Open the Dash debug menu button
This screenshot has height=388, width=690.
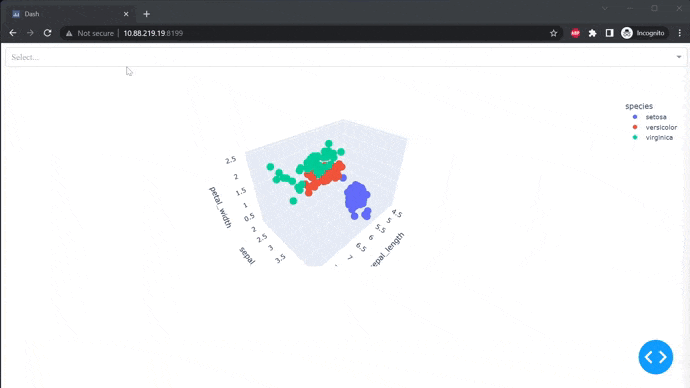[656, 357]
